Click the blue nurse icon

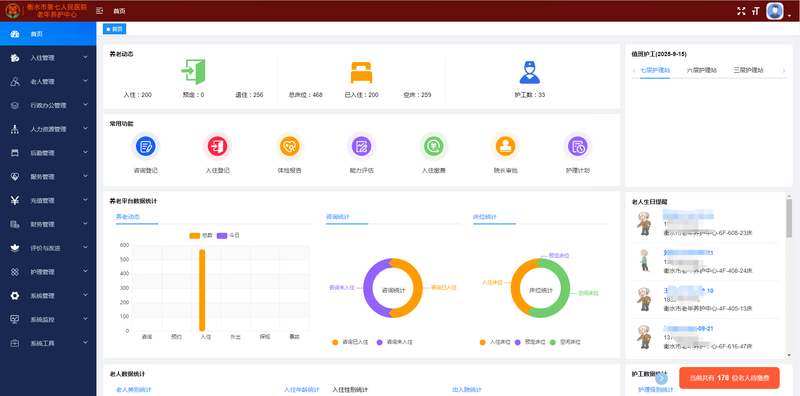coord(530,72)
